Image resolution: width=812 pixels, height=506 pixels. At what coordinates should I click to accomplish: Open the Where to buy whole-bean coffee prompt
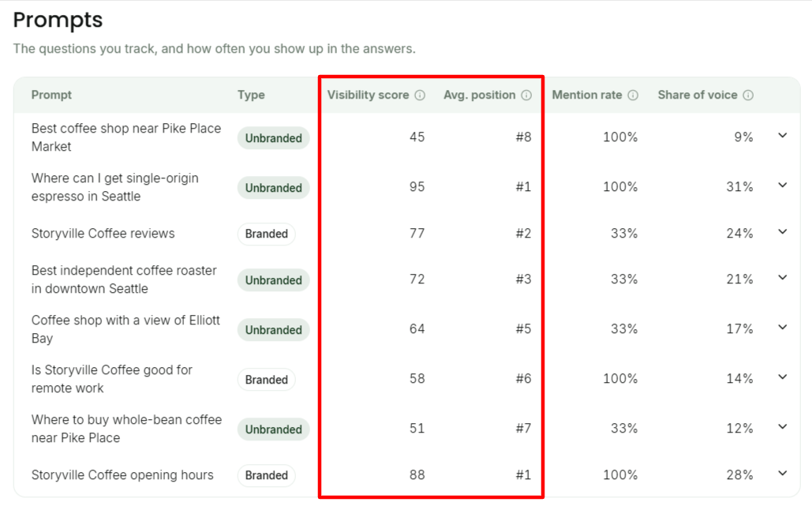(126, 429)
